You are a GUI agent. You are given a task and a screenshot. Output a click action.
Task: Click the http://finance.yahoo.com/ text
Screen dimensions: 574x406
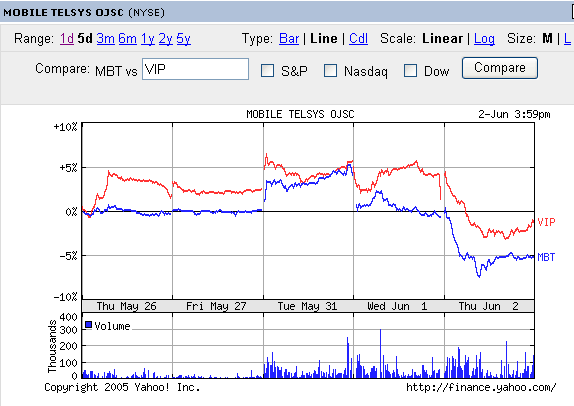tap(481, 387)
